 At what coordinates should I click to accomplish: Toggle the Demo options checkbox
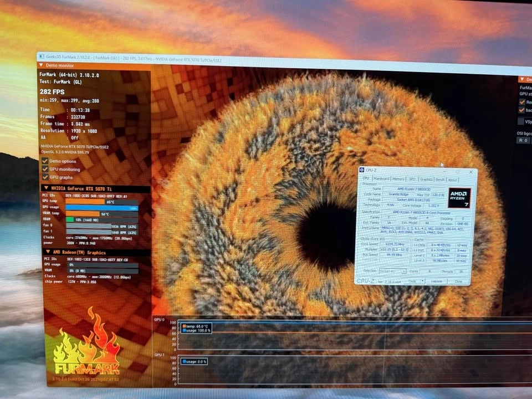tap(45, 161)
